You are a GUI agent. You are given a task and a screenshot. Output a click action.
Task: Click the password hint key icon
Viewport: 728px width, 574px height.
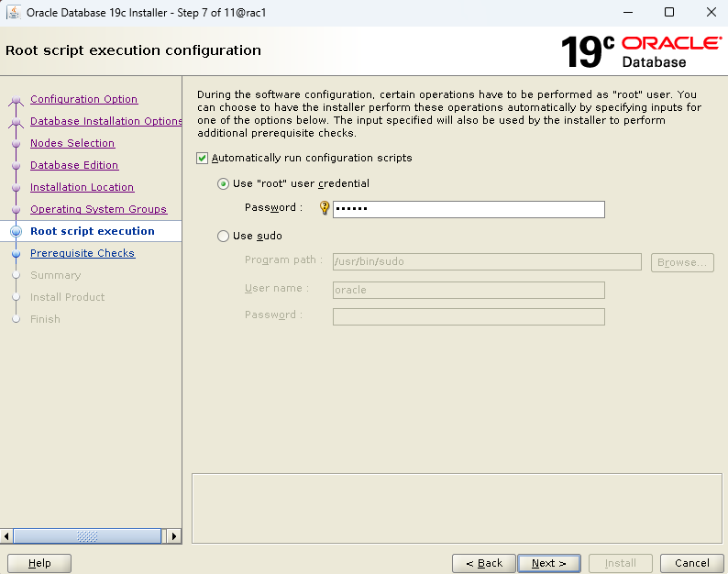[325, 207]
